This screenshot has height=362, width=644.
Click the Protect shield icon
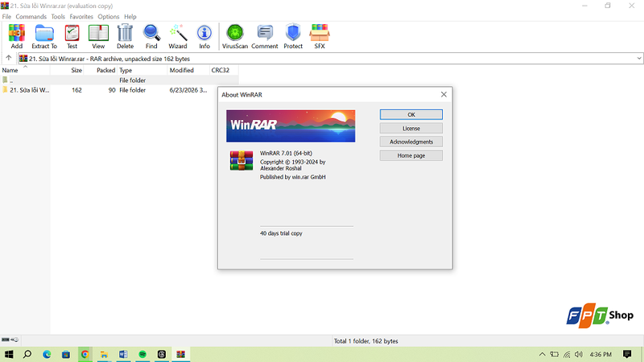coord(293,36)
